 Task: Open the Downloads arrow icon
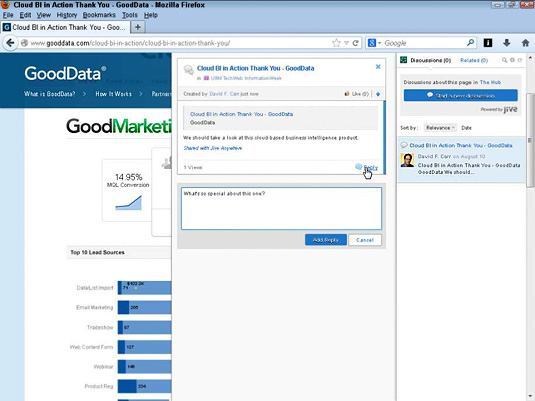(x=507, y=43)
